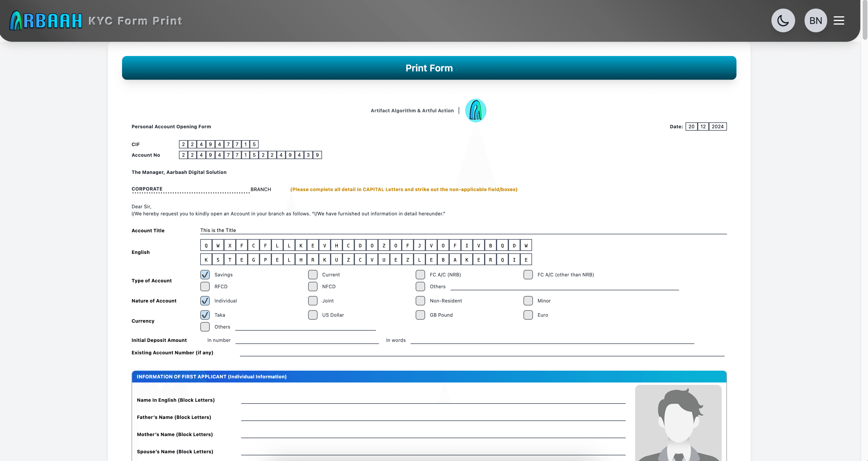
Task: Click the Spouse's Name field line
Action: pyautogui.click(x=433, y=451)
